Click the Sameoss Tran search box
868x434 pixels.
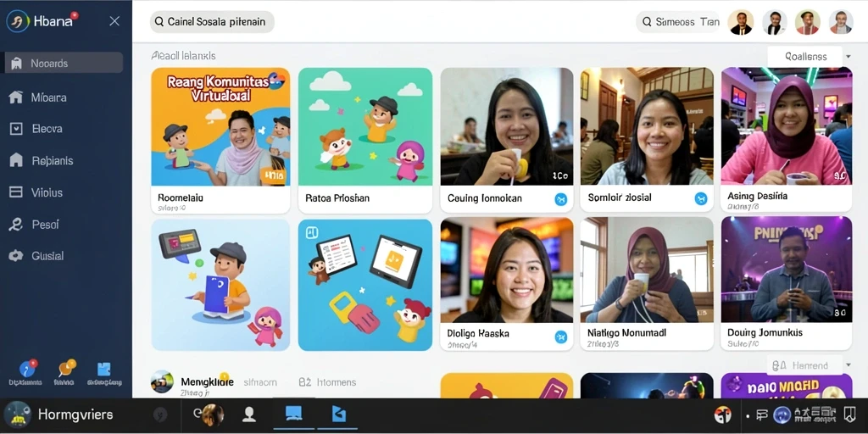679,22
